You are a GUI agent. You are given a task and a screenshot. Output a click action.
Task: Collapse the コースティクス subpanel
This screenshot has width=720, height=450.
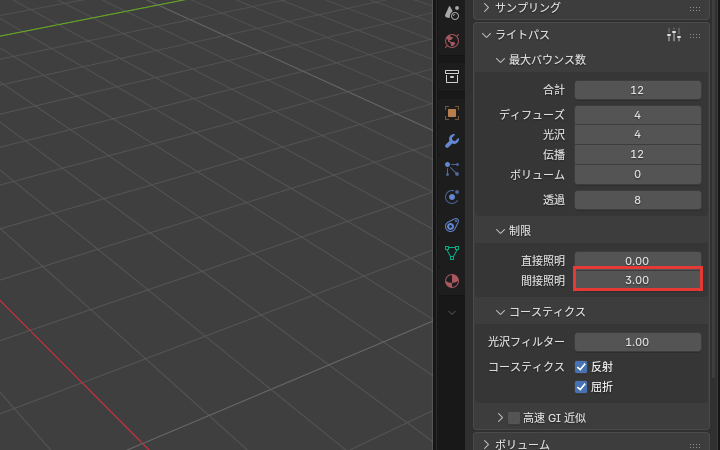(x=500, y=312)
